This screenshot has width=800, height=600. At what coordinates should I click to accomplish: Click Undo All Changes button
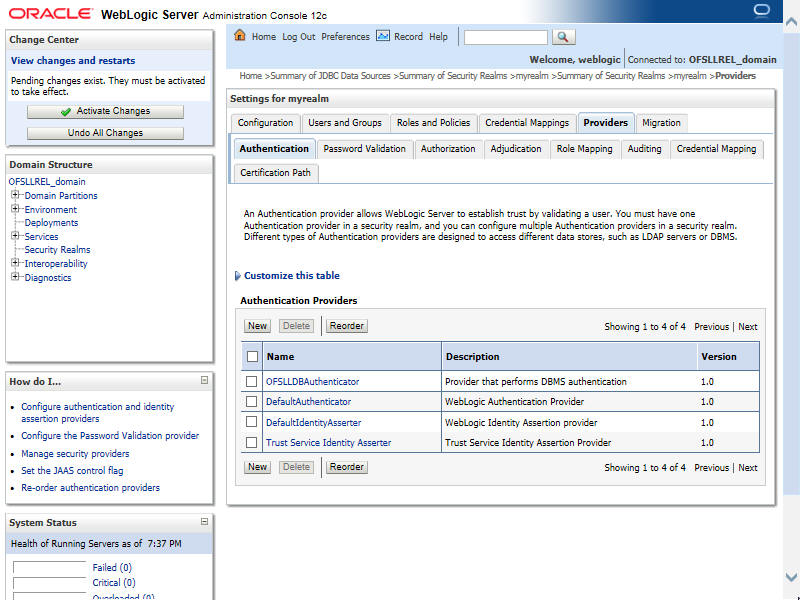coord(105,133)
